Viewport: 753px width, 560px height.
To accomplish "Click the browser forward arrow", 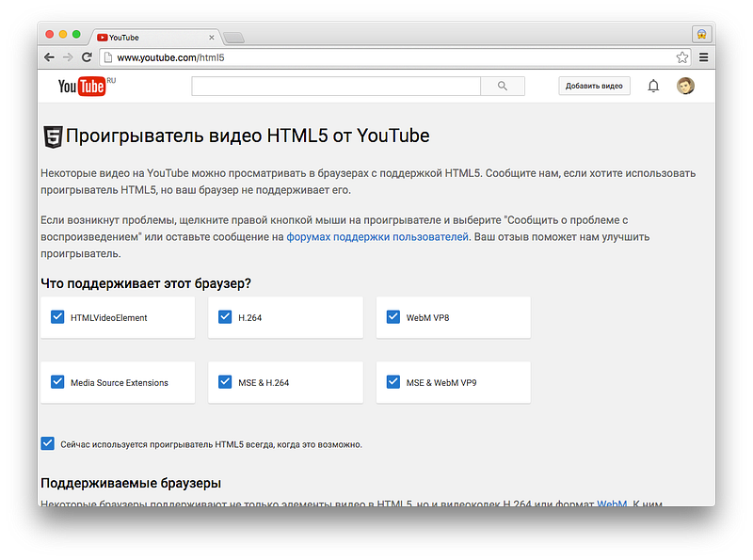I will click(68, 57).
